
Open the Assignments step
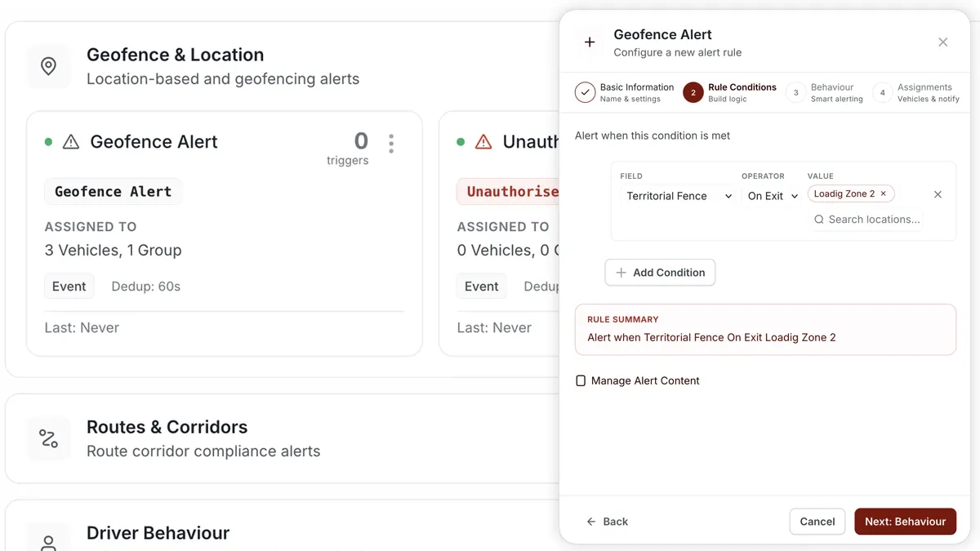click(916, 92)
